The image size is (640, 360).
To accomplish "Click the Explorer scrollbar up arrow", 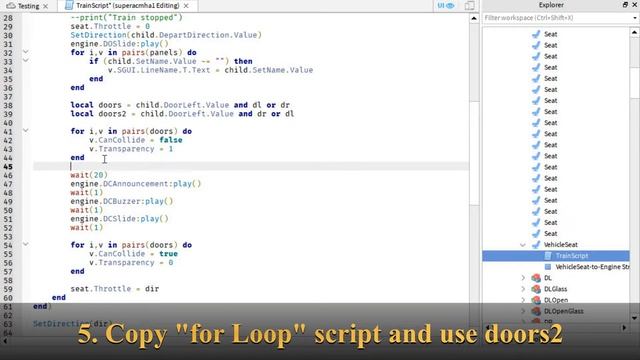I will (x=634, y=32).
